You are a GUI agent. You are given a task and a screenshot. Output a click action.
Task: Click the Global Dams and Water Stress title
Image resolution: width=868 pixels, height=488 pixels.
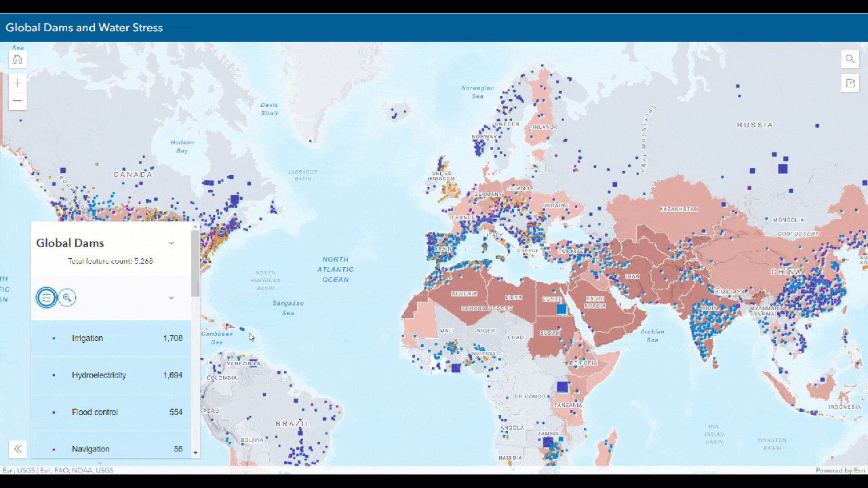coord(84,28)
